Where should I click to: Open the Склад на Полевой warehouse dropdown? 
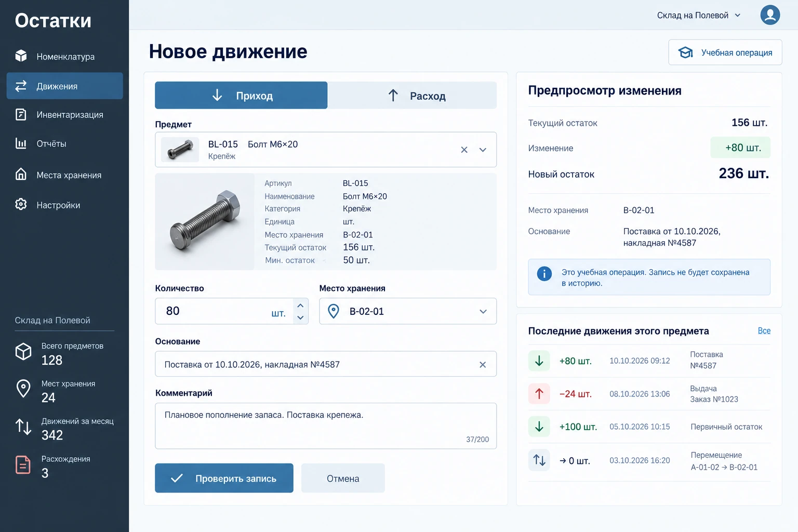coord(699,16)
